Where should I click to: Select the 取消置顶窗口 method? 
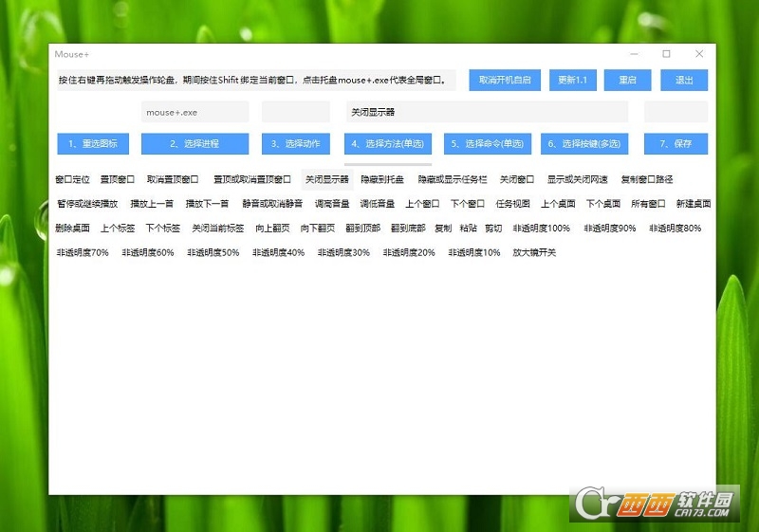pos(173,179)
